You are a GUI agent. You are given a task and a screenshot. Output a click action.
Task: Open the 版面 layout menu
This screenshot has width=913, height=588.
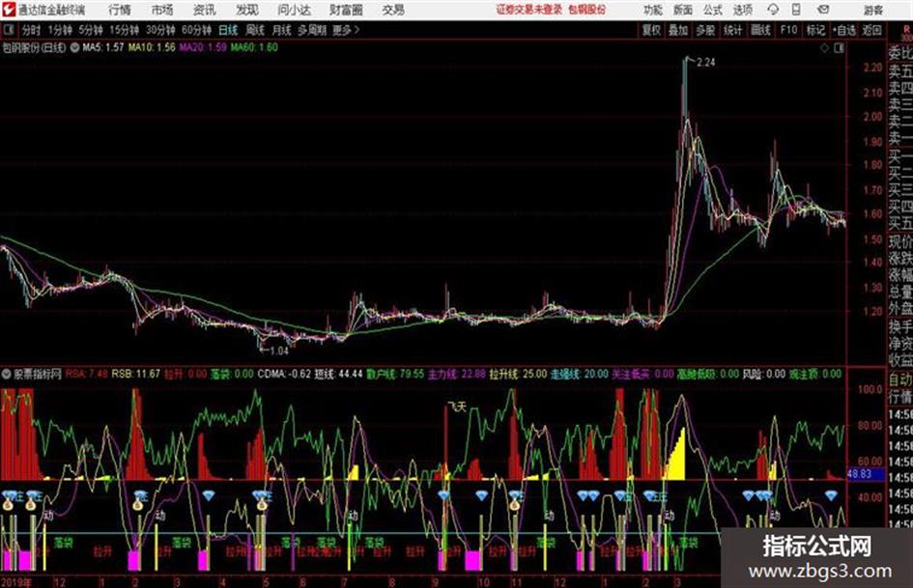[683, 10]
